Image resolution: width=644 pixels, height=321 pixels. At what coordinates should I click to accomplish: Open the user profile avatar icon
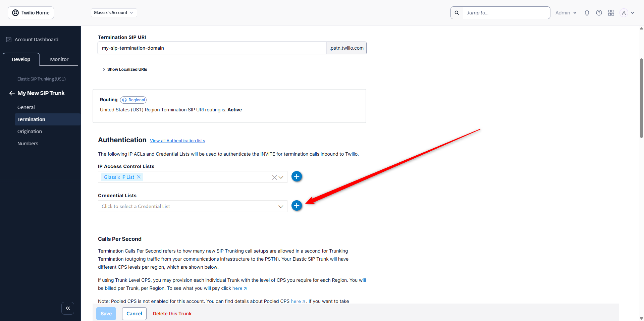pos(624,13)
